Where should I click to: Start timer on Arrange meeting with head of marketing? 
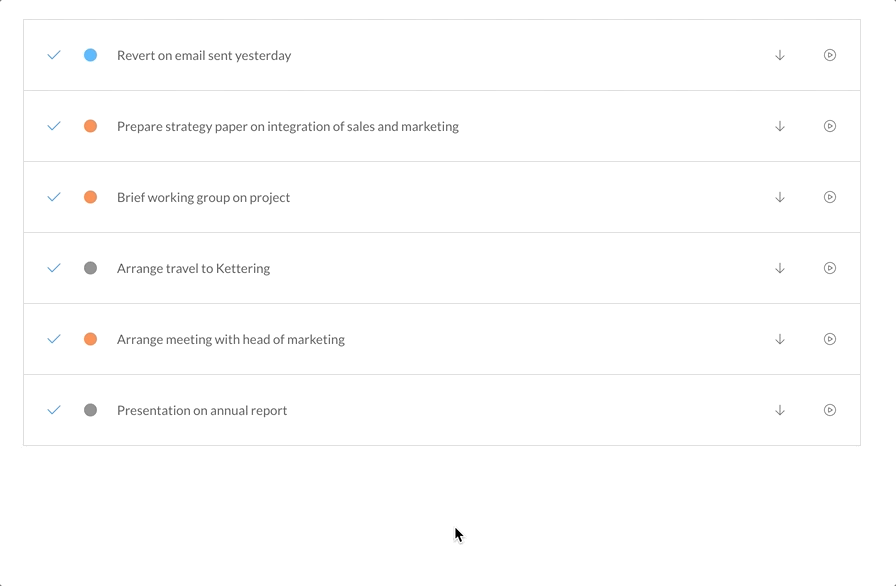830,339
